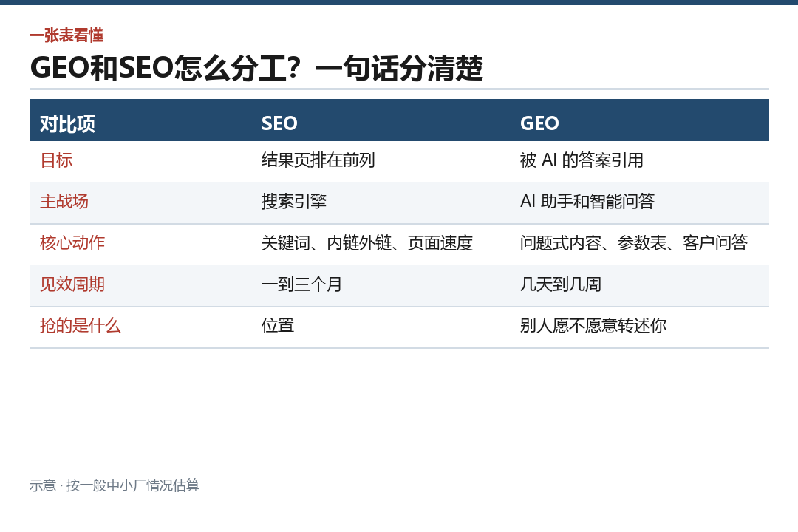Click the cell '一到三个月'
Viewport: 798px width, 532px height.
(x=301, y=284)
